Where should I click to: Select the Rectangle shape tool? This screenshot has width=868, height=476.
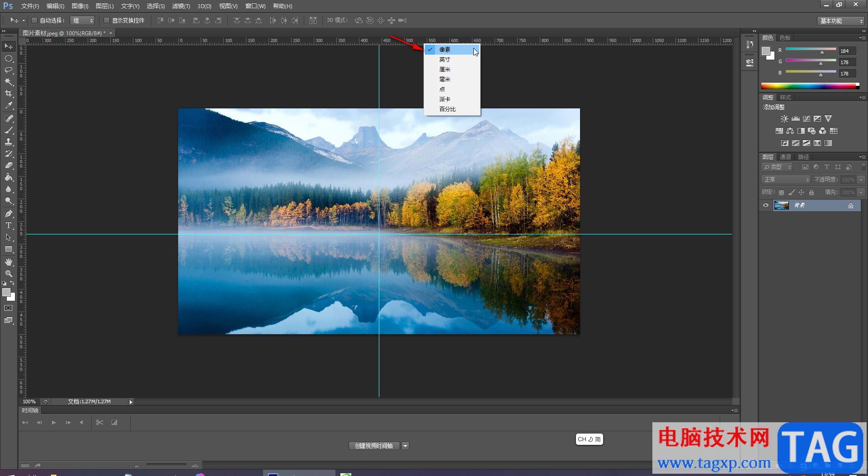(x=9, y=249)
